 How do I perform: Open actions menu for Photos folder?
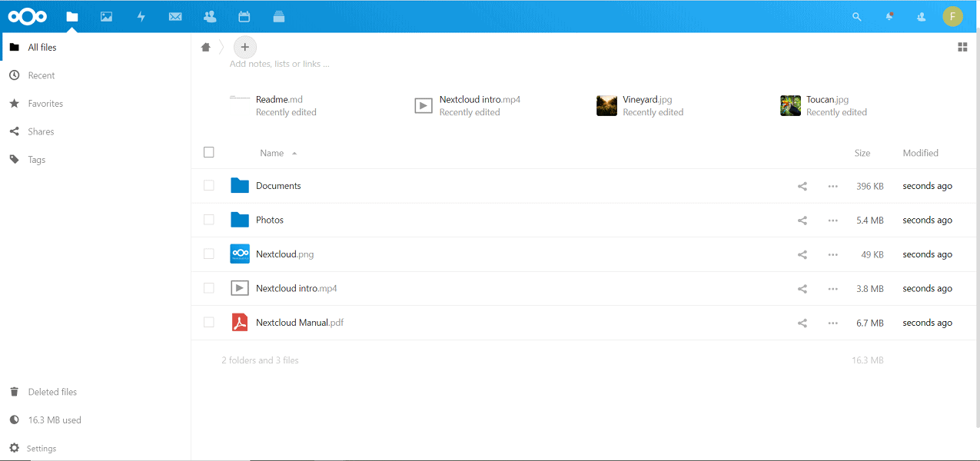click(832, 221)
